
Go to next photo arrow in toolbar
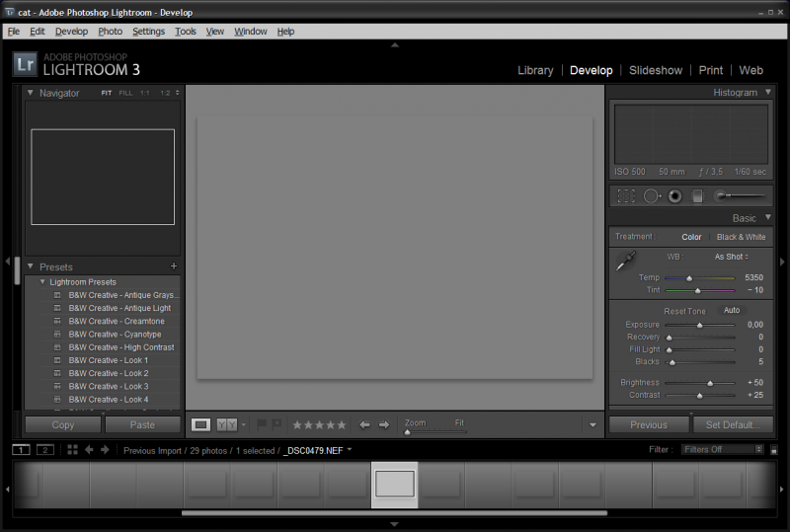tap(384, 424)
